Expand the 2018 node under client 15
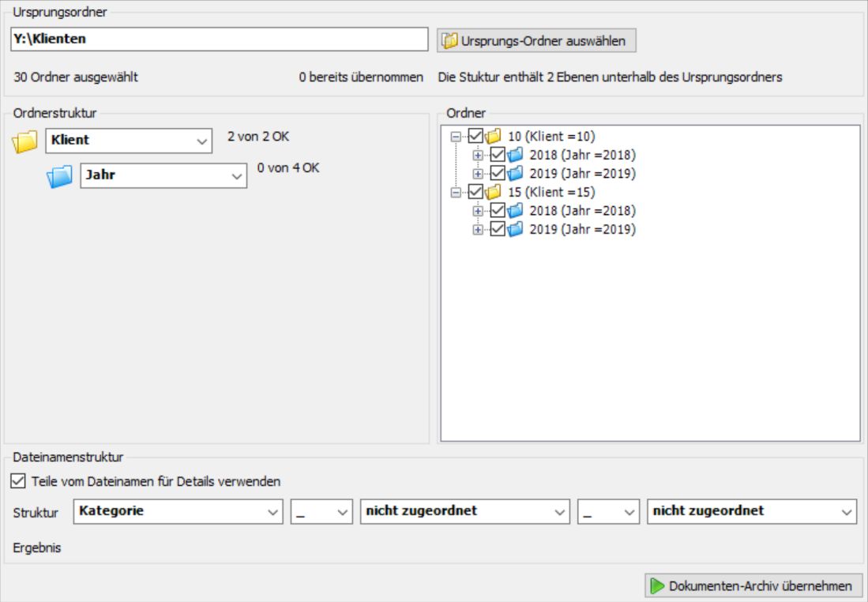 (477, 211)
